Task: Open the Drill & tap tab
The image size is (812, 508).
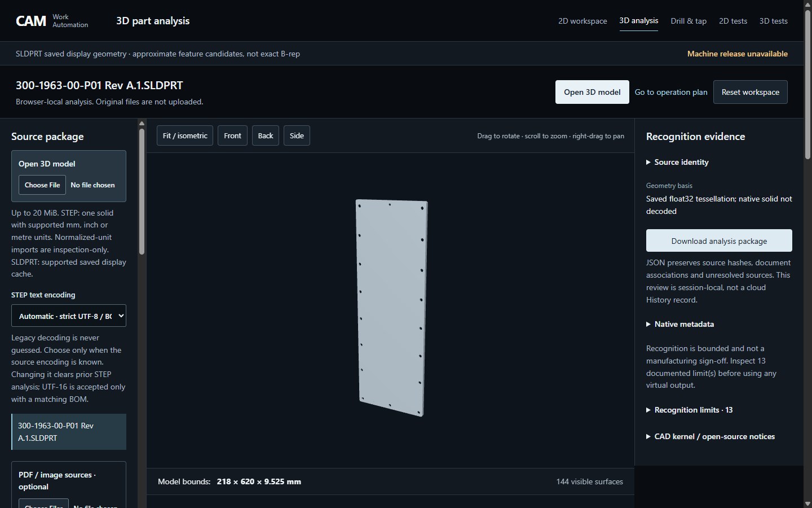Action: (689, 21)
